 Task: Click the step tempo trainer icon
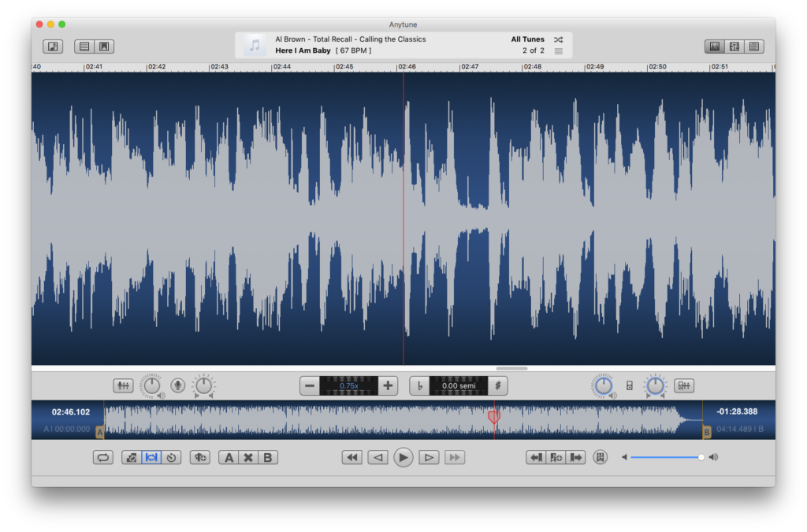[x=199, y=457]
